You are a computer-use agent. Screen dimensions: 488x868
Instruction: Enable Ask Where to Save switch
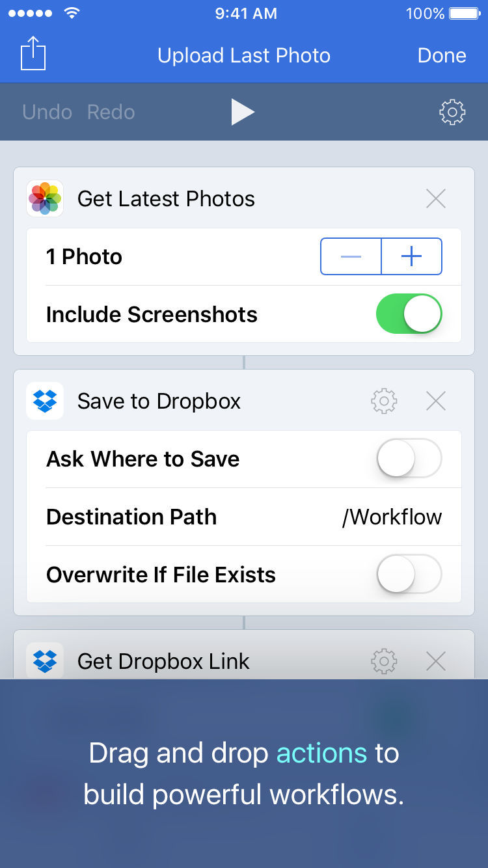(409, 459)
